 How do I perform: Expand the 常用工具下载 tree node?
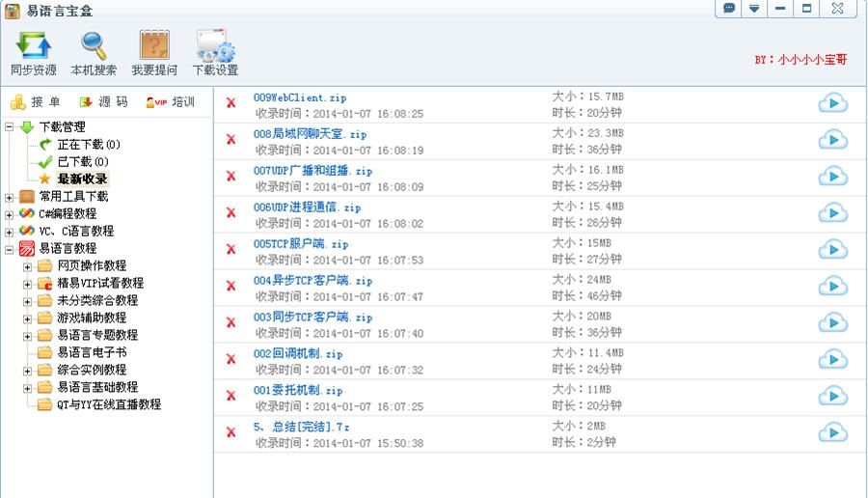pyautogui.click(x=9, y=197)
